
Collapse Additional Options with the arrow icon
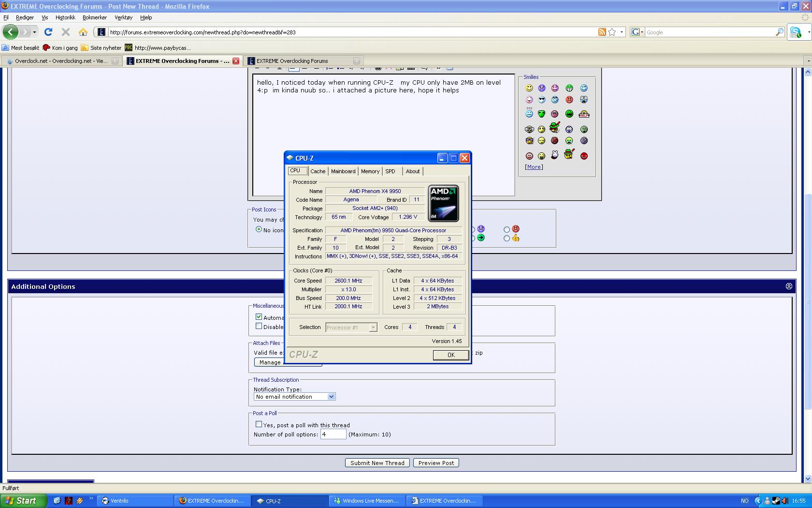pos(789,286)
